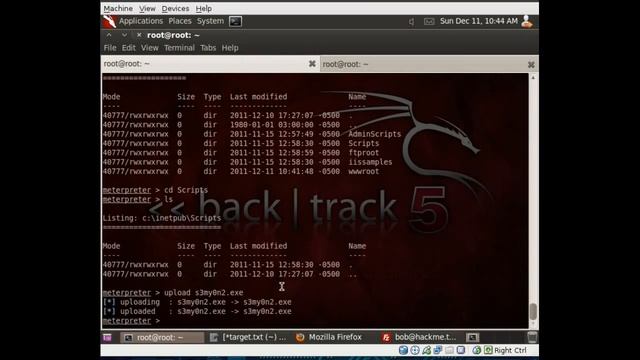The height and width of the screenshot is (360, 640).
Task: Click the trash icon at taskbar end
Action: 532,337
